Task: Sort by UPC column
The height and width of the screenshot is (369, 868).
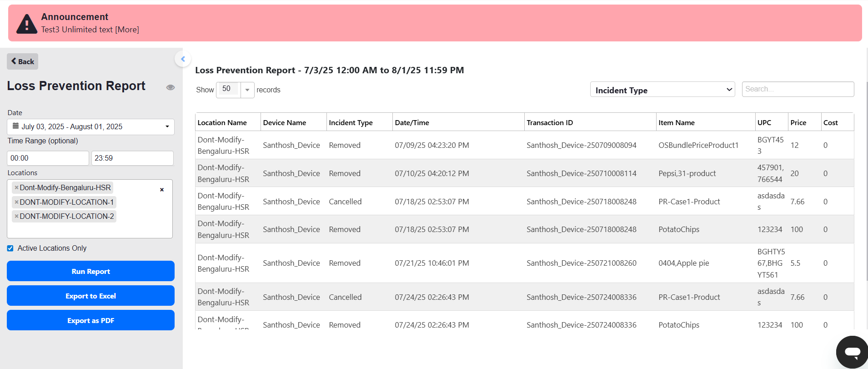Action: (x=772, y=122)
